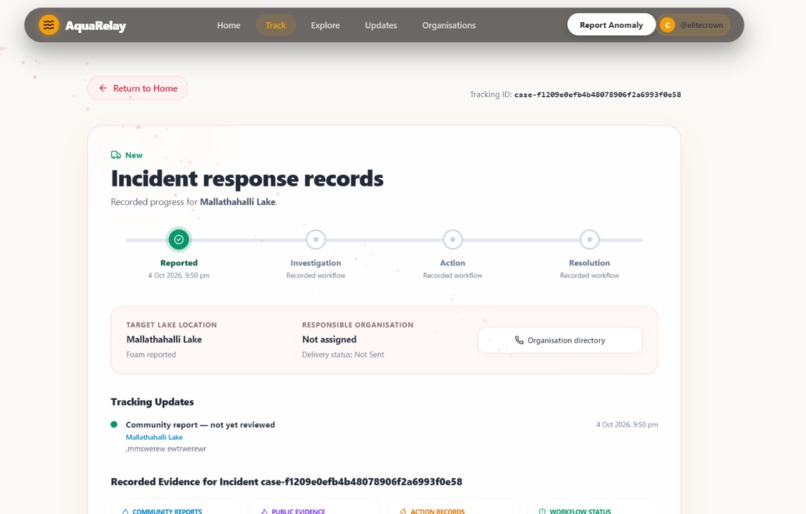Open the @elitecrown user profile avatar

(667, 25)
